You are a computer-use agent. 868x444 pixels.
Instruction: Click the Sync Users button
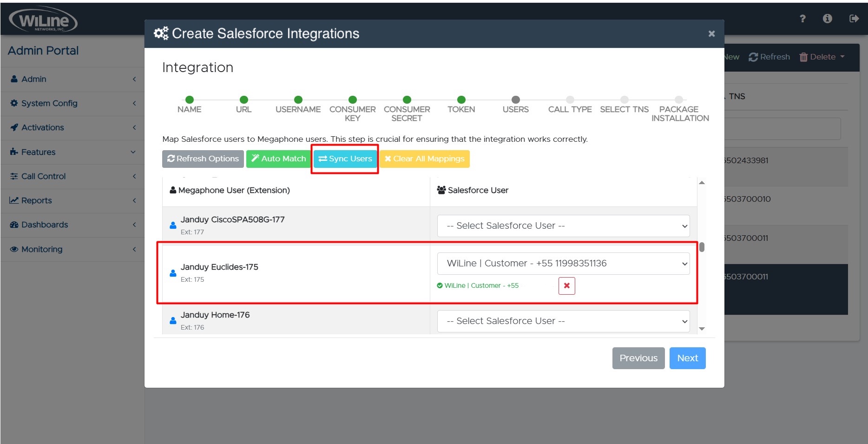(345, 159)
